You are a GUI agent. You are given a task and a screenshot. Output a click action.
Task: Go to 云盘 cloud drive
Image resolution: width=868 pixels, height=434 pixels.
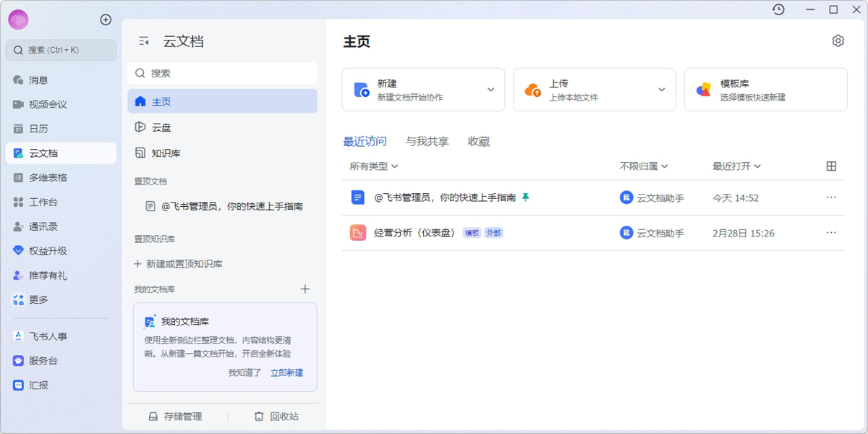tap(222, 127)
